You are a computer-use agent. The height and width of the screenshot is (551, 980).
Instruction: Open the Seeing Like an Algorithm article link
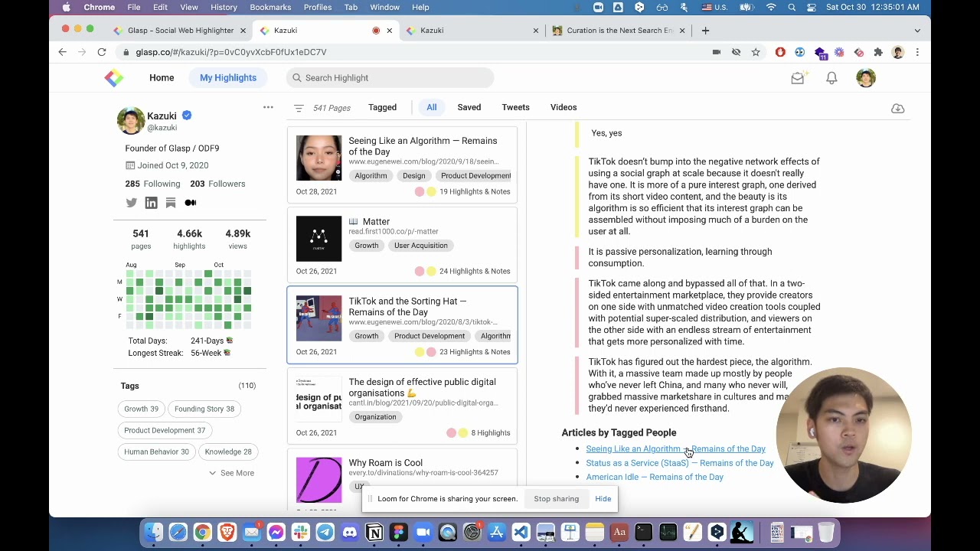(675, 449)
